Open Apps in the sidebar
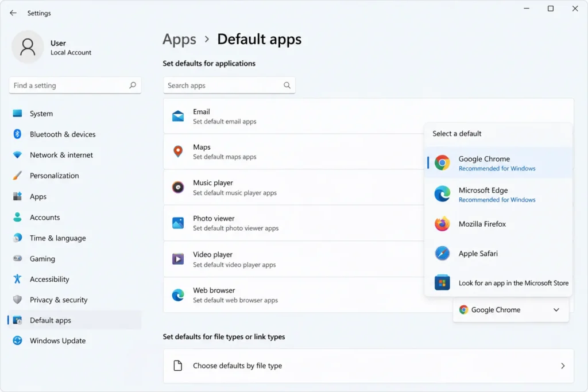Image resolution: width=588 pixels, height=392 pixels. (x=75, y=196)
